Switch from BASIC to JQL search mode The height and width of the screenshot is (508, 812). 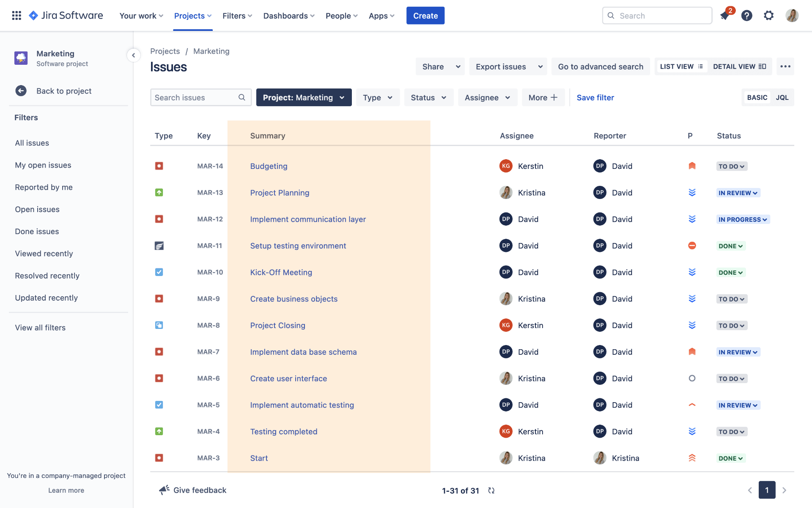tap(782, 97)
